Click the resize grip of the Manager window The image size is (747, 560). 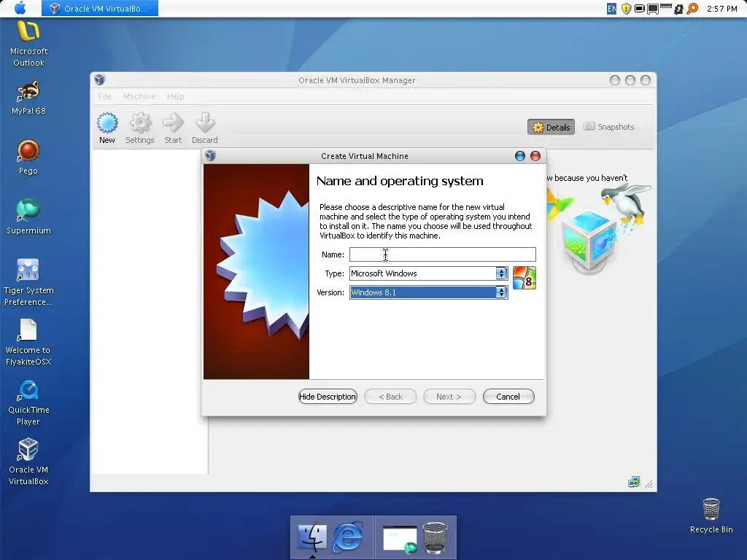(x=649, y=484)
